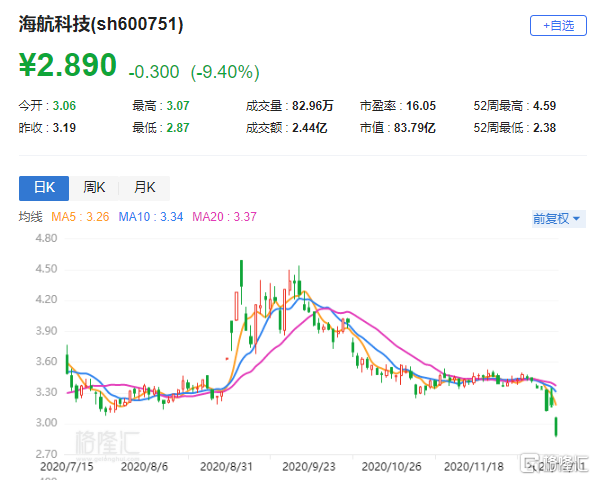Click the 2.70 price axis label
Viewport: 595px width, 480px height.
[46, 454]
